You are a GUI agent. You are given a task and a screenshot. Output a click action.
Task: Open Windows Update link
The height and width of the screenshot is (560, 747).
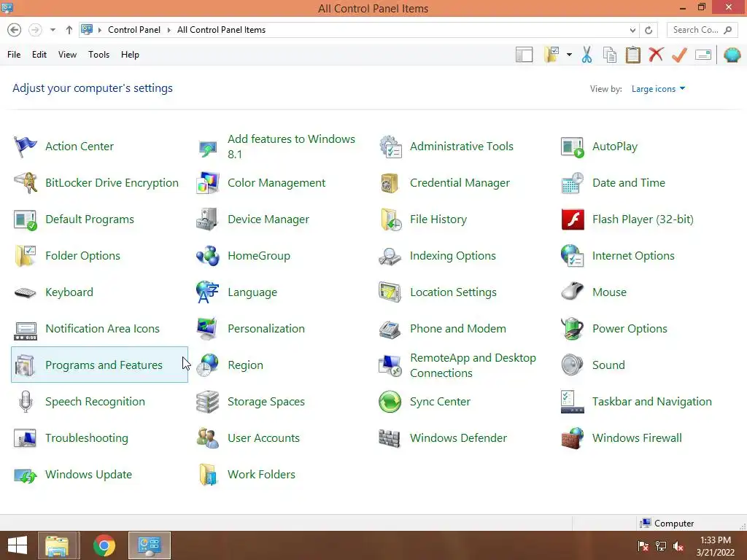[x=88, y=475]
